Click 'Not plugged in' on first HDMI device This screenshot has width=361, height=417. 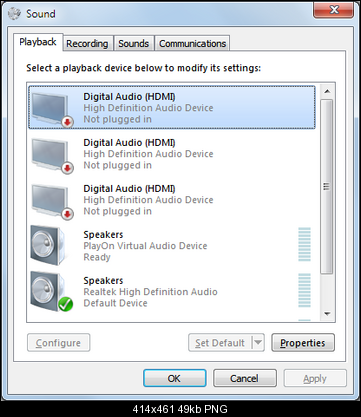point(117,119)
